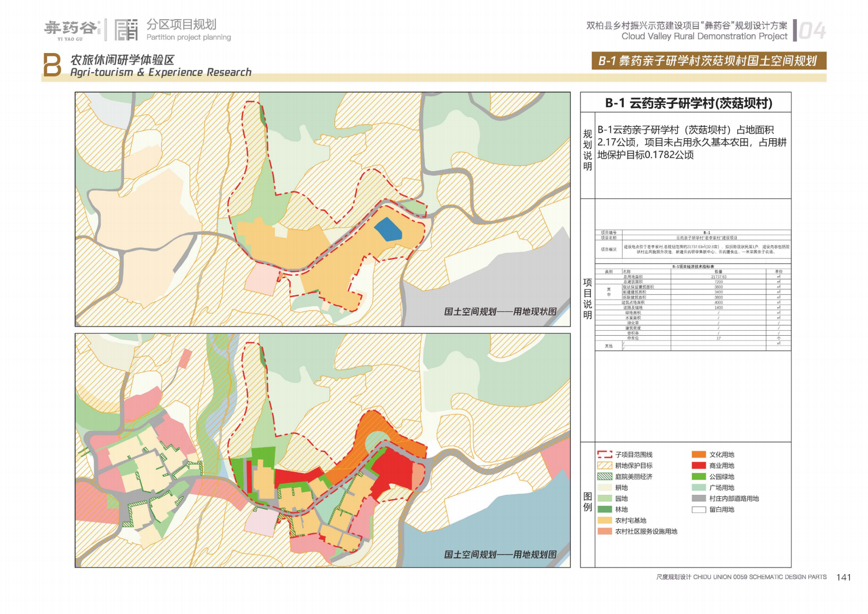Click the gray 04 section number

pyautogui.click(x=812, y=31)
